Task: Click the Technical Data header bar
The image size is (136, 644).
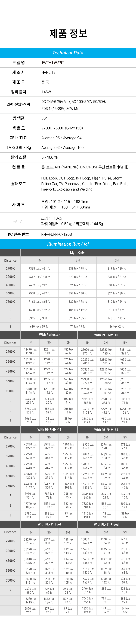Action: [68, 53]
